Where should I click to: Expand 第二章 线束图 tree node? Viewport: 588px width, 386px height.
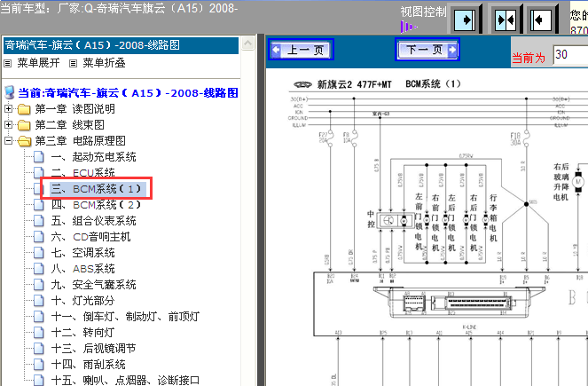8,124
